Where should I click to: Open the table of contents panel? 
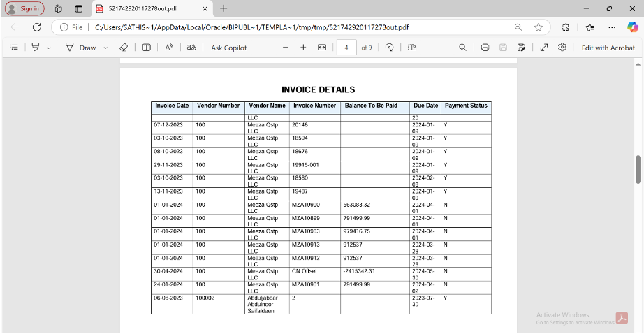tap(13, 48)
